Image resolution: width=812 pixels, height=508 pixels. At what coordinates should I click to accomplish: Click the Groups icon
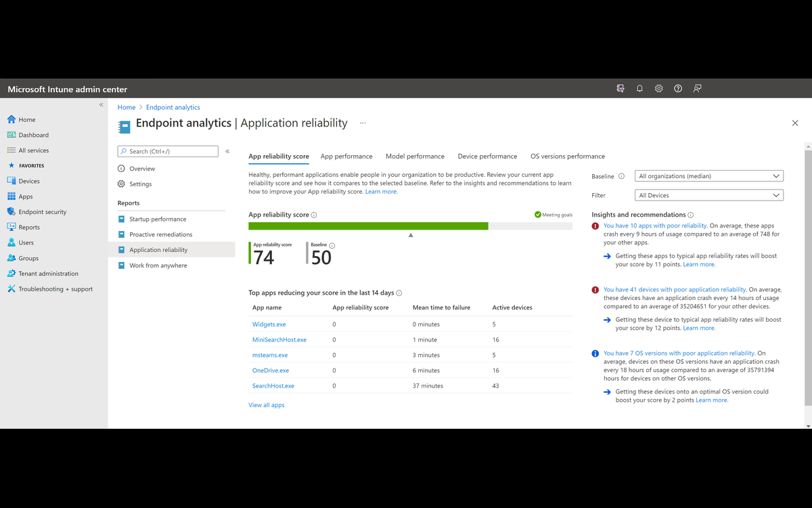[12, 258]
